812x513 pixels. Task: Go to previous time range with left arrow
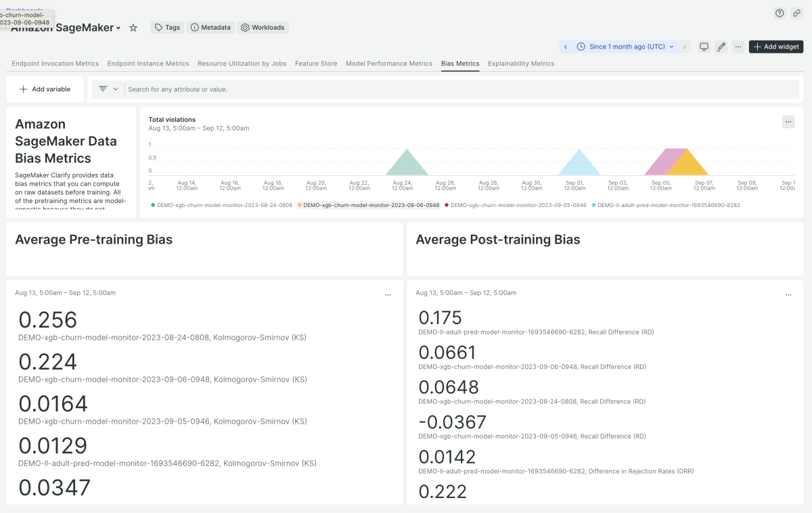(x=566, y=47)
